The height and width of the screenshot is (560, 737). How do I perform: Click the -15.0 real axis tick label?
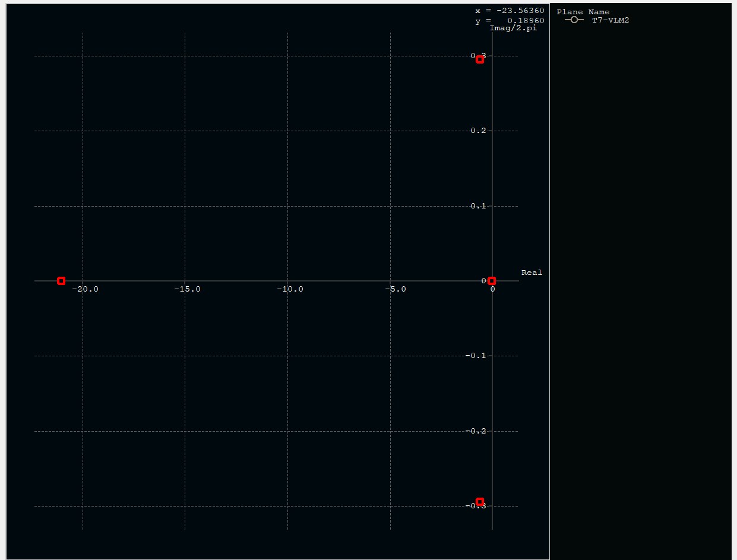187,289
